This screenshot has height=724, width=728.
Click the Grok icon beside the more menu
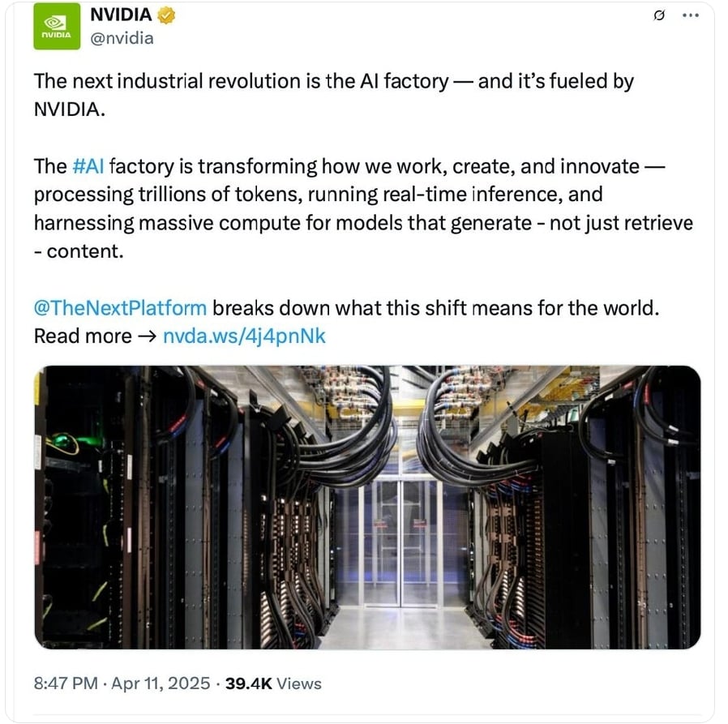[659, 15]
